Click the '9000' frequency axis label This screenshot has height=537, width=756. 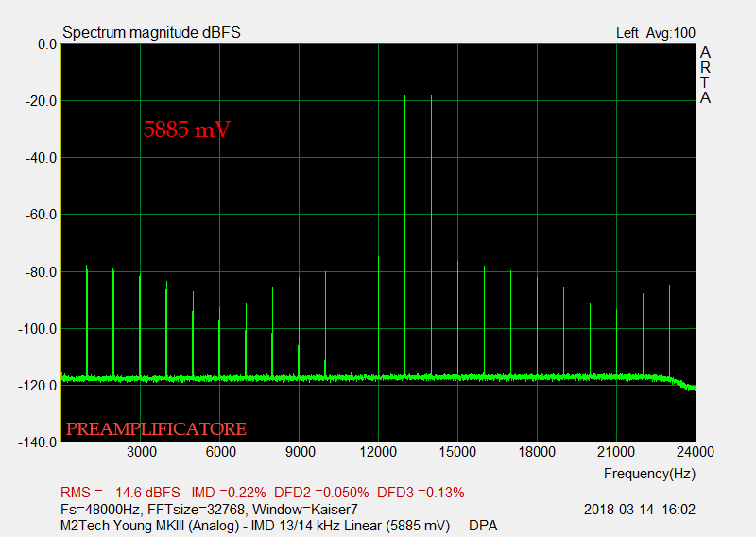point(300,452)
